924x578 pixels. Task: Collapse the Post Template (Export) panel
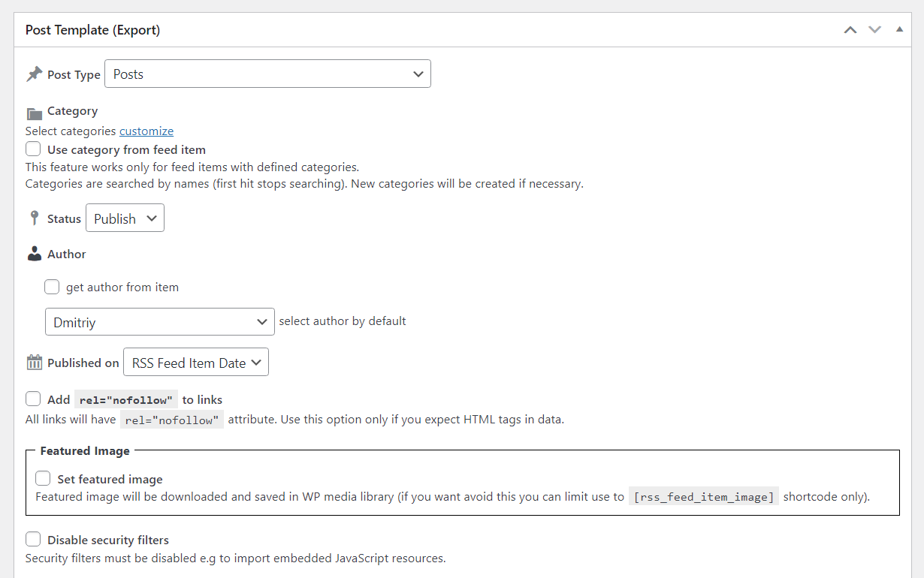coord(899,30)
